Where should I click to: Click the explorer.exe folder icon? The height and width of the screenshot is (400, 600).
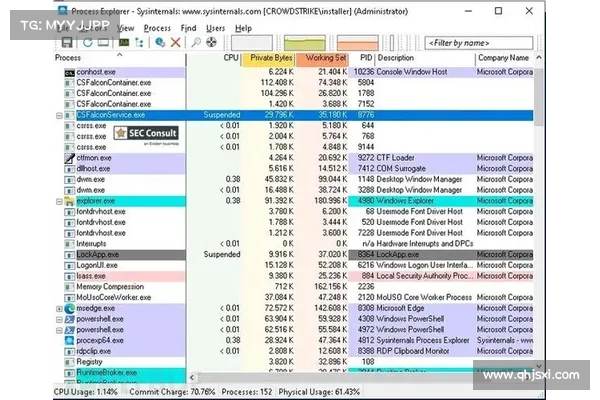click(x=69, y=201)
